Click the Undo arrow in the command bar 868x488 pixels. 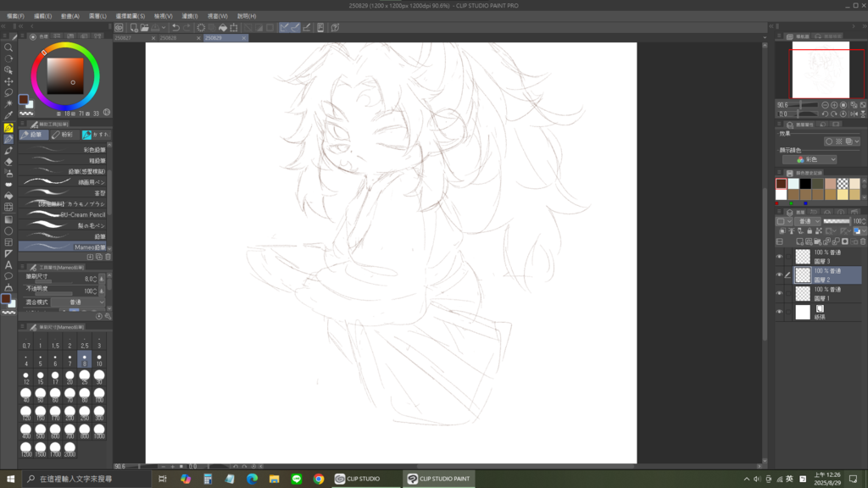coord(175,28)
